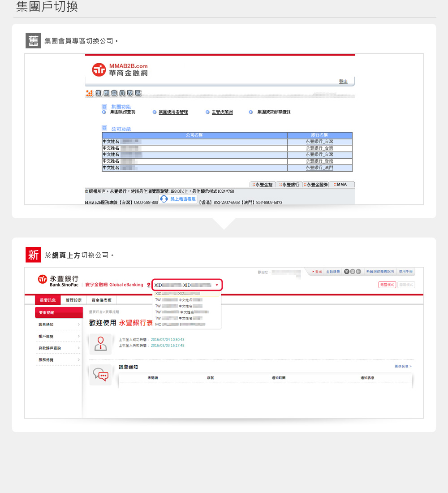Open the 永豐銀行 footer tab
Image resolution: width=448 pixels, height=493 pixels.
(289, 185)
